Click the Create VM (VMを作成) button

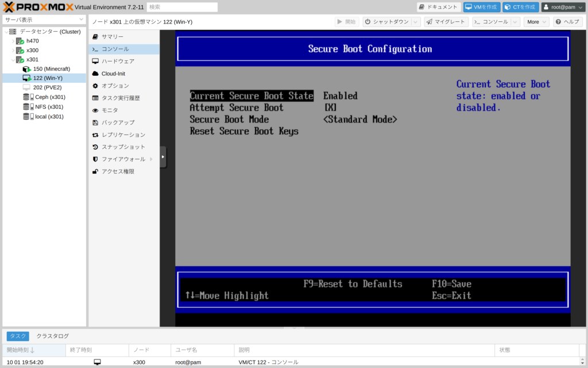(482, 7)
